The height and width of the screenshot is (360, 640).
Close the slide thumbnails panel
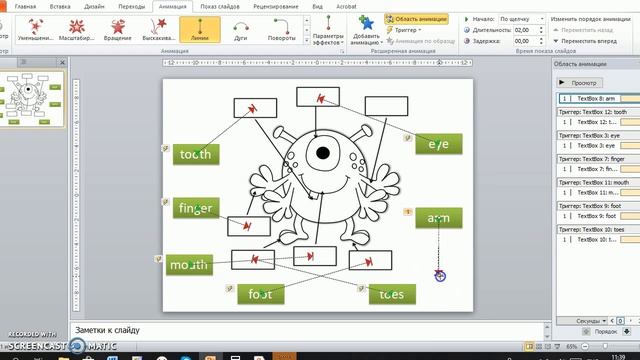pos(62,62)
